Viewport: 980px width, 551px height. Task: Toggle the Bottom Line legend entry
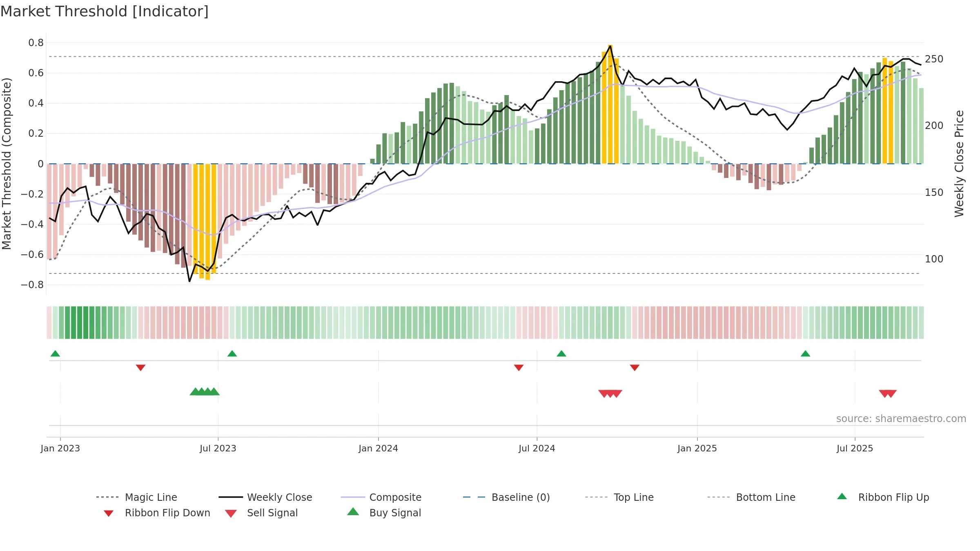(x=751, y=497)
